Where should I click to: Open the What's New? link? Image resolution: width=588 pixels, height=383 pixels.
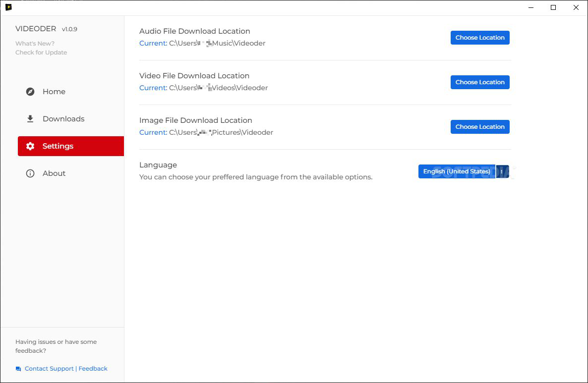[x=35, y=44]
